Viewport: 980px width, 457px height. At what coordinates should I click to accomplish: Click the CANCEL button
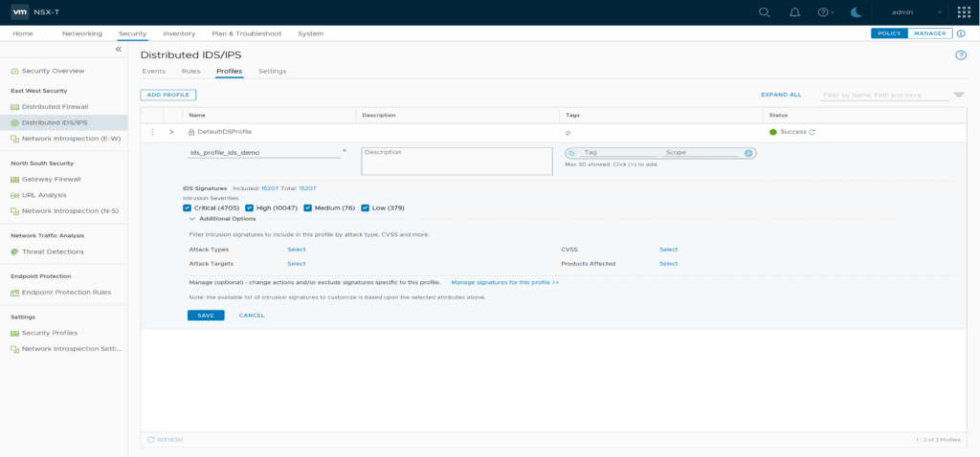[x=252, y=316]
